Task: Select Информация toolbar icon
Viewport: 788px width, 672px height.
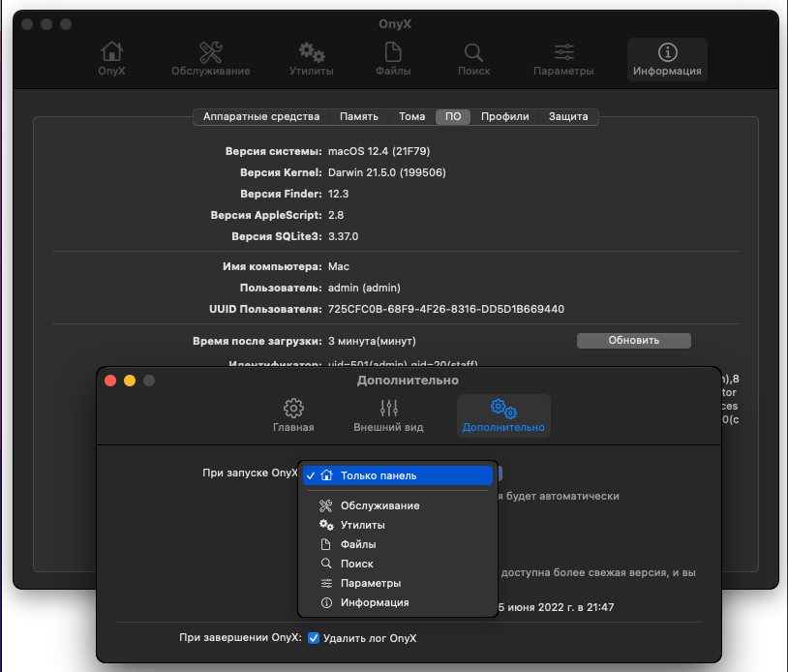Action: 667,59
